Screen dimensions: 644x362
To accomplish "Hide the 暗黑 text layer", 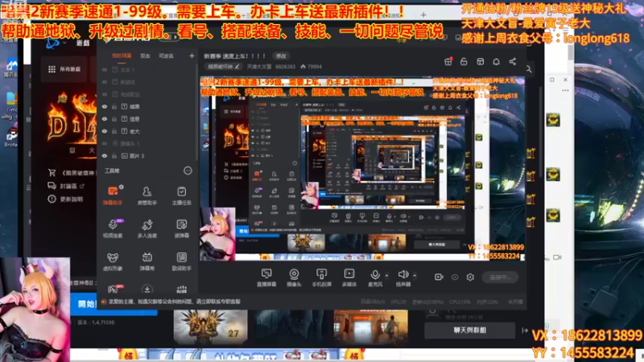I will click(105, 107).
